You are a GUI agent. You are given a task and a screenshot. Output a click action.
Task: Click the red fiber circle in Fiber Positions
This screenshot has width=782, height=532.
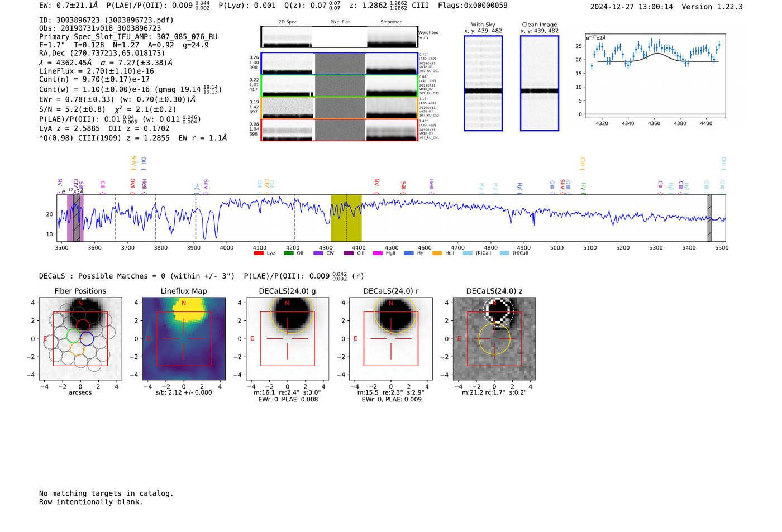tap(83, 325)
